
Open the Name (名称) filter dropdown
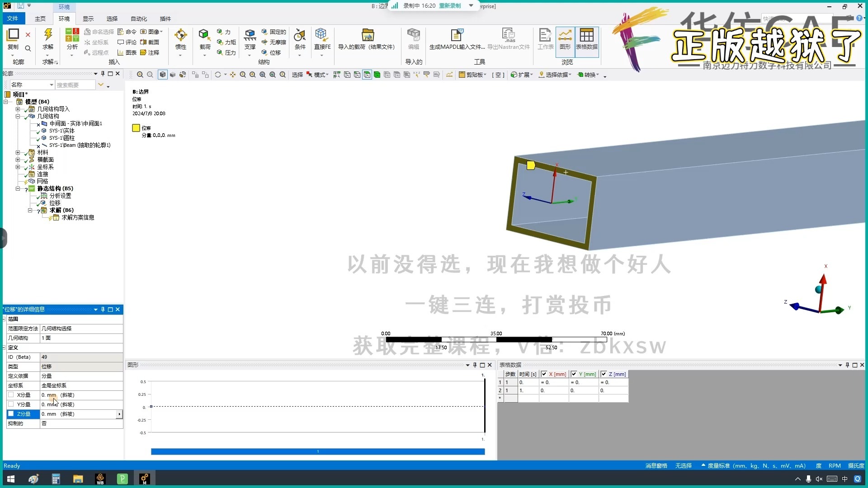point(51,85)
